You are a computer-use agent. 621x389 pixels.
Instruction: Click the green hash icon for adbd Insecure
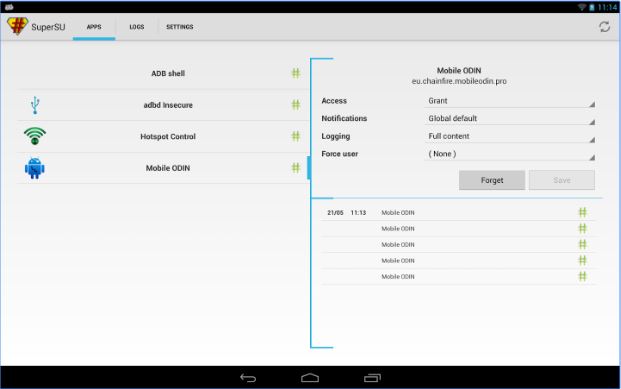296,105
